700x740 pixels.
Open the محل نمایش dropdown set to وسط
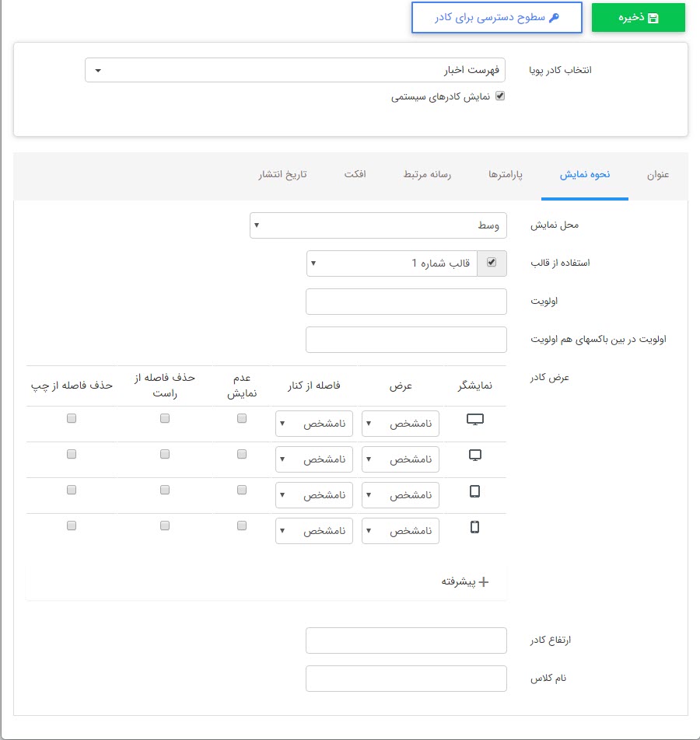coord(378,225)
